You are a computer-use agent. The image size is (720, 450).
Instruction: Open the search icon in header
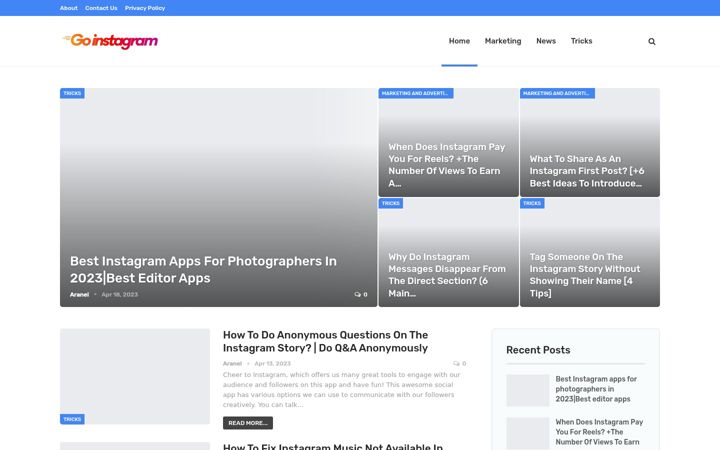652,41
